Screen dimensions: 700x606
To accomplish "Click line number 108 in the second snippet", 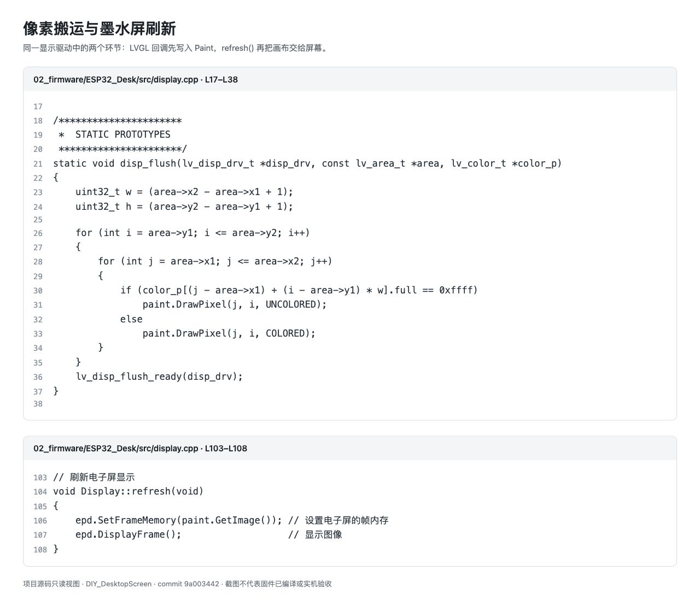I will pyautogui.click(x=40, y=550).
